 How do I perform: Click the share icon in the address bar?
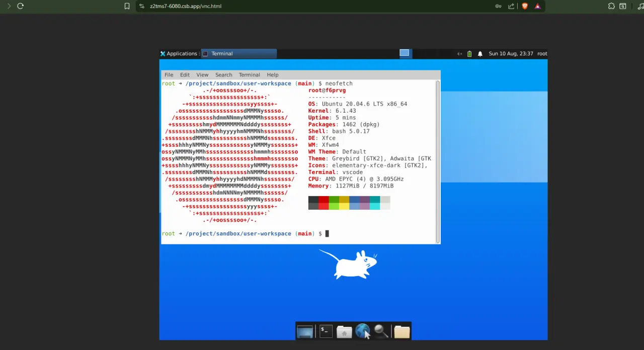pyautogui.click(x=511, y=6)
